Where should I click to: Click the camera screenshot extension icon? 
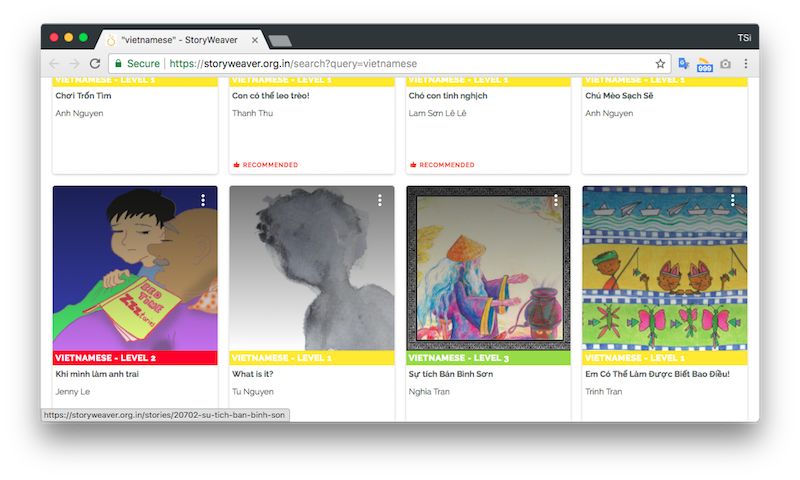pos(726,64)
